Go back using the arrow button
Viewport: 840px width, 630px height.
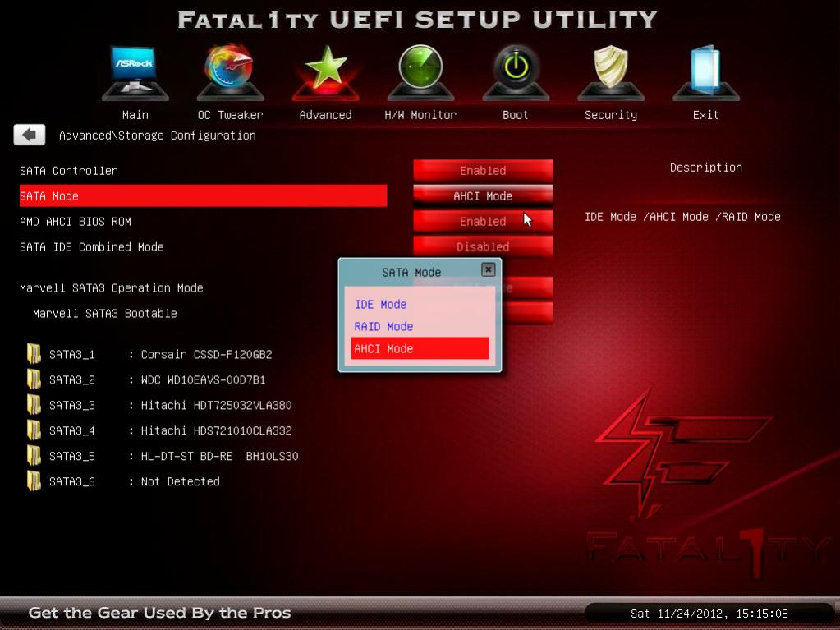tap(30, 135)
